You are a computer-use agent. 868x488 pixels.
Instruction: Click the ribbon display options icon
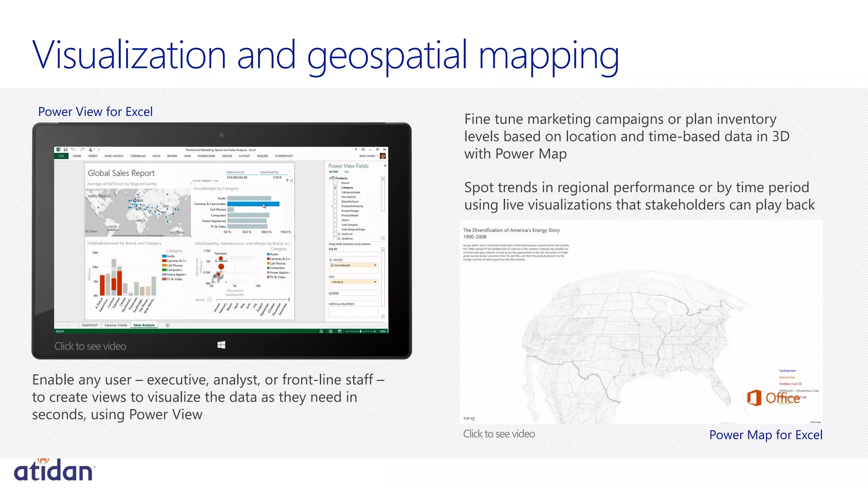(363, 150)
